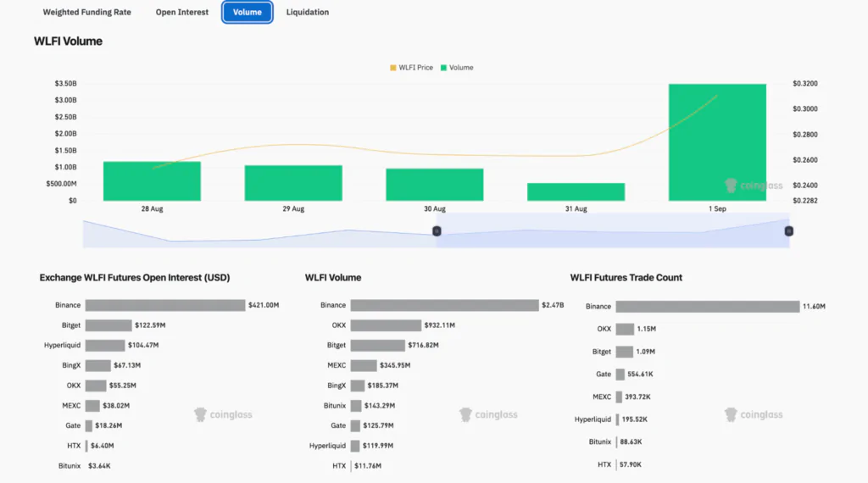Select the 28 Aug volume bar

point(152,181)
